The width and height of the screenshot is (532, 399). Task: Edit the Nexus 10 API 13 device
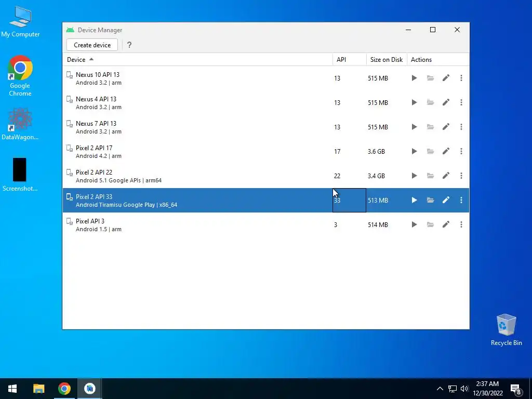click(446, 78)
